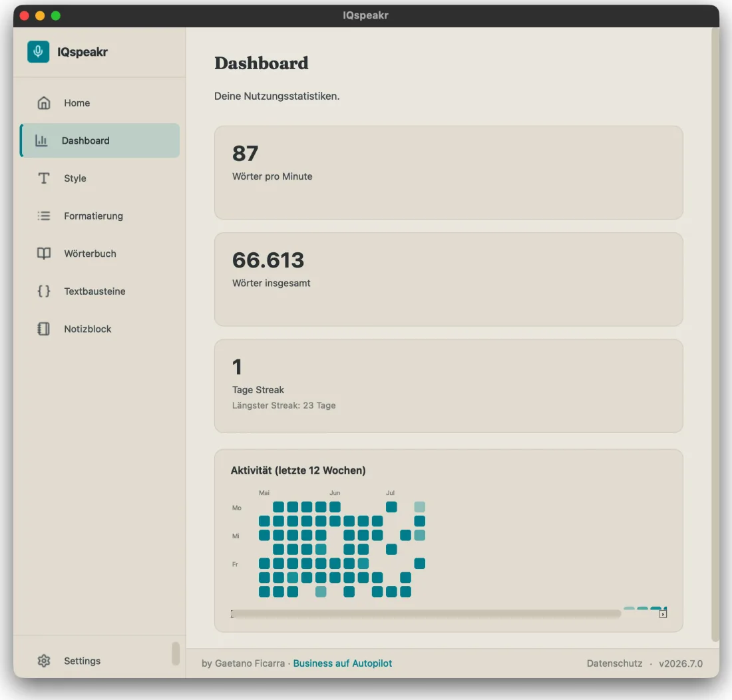
Task: Click the version text v2026.7.0
Action: pyautogui.click(x=681, y=663)
